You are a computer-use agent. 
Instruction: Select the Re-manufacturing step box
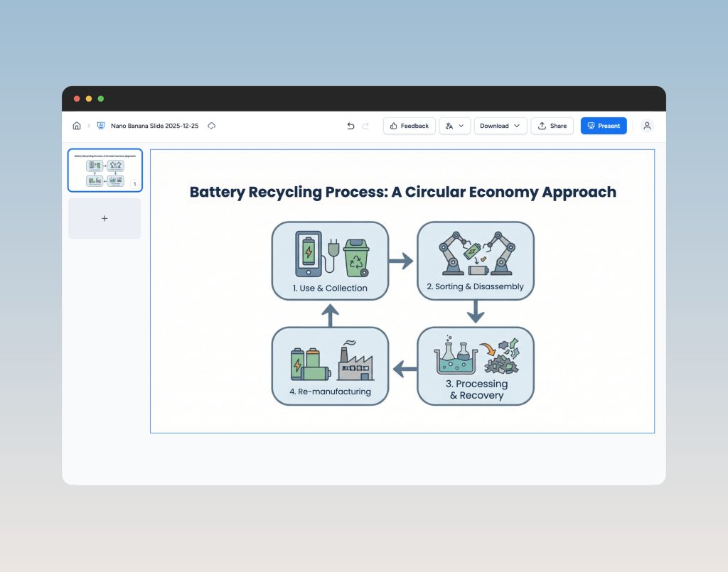pyautogui.click(x=330, y=366)
